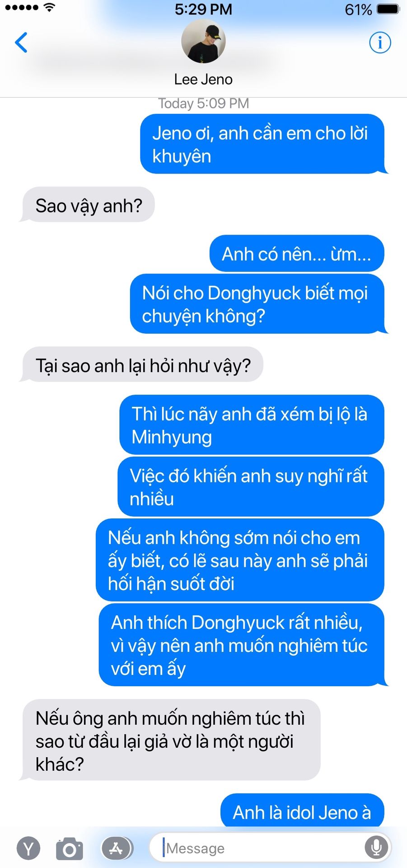Tap the "Jeno ơi, anh cần em" bubble
The height and width of the screenshot is (868, 407).
coord(263,144)
